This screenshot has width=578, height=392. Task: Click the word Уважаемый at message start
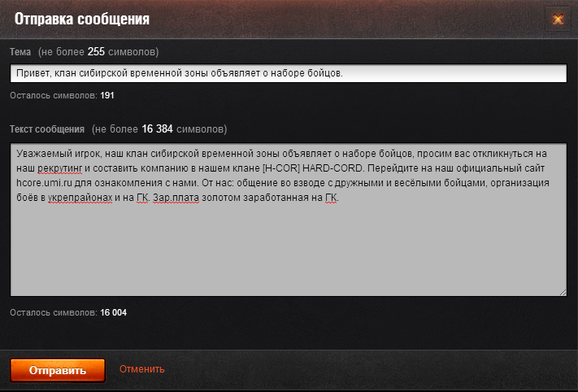pos(41,154)
